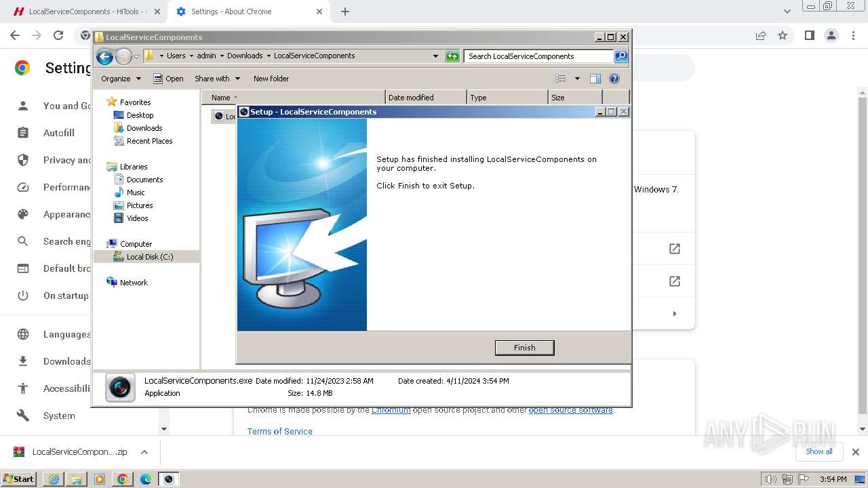Open Downloads in Favorites list

(x=144, y=128)
